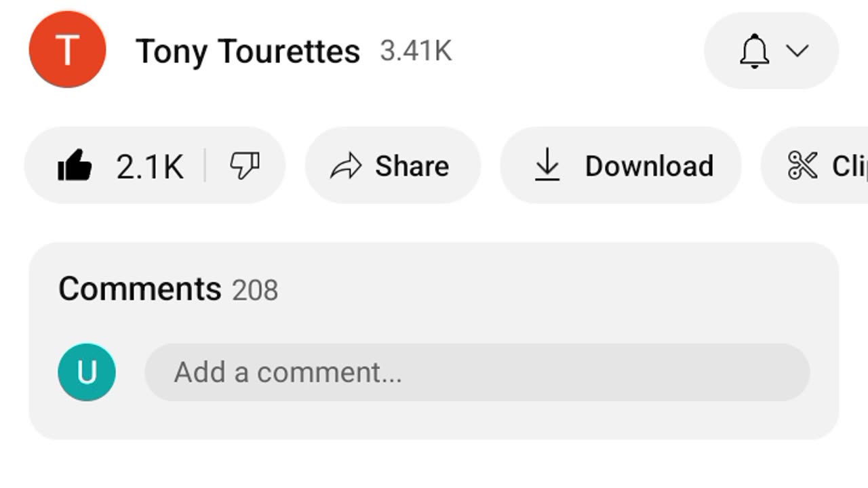Click the Share arrow icon
Screen dimensions: 868x488
(x=346, y=166)
